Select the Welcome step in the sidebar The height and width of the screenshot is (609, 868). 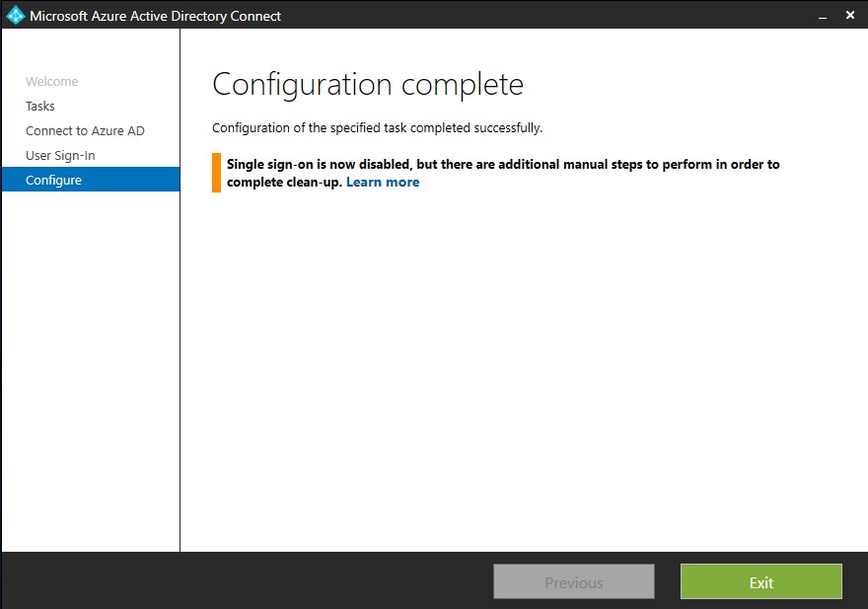[x=51, y=82]
